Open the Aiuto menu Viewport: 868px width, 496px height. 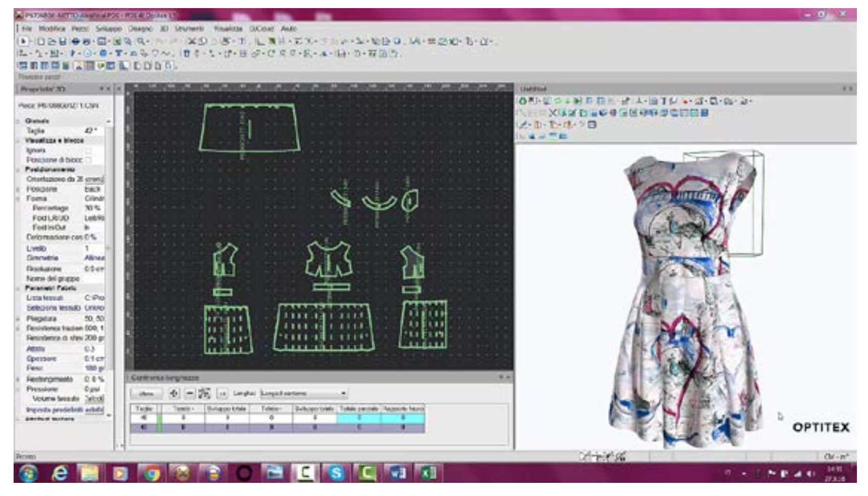click(289, 29)
